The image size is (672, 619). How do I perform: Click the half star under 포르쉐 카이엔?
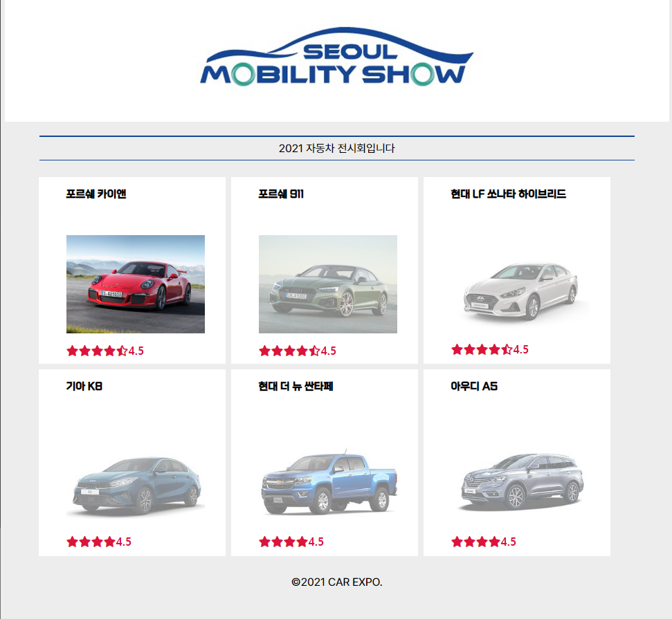(122, 351)
